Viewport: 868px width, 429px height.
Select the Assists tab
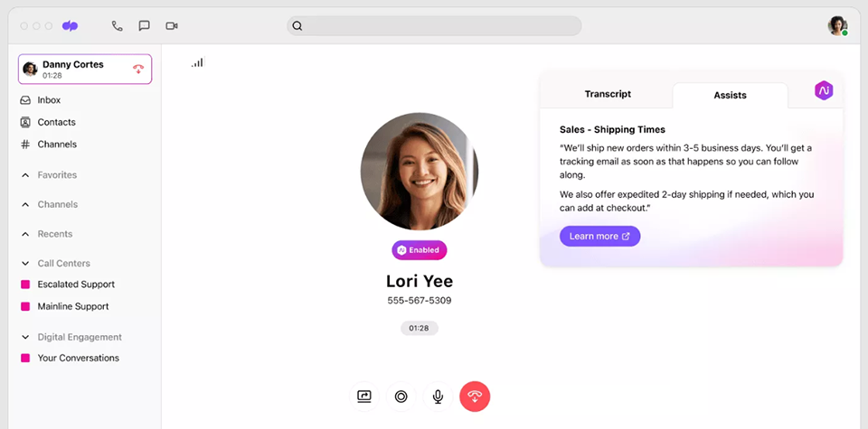(730, 95)
